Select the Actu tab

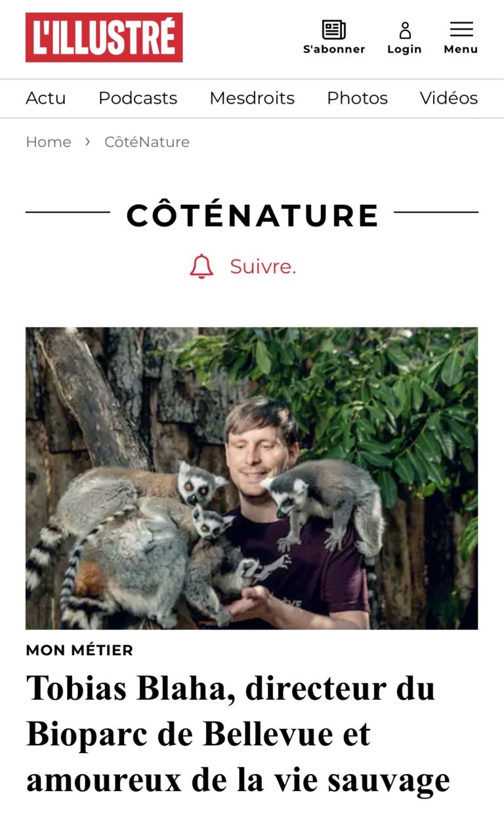pos(46,98)
